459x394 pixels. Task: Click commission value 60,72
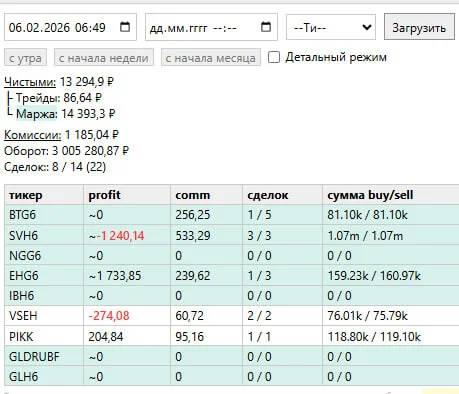pyautogui.click(x=189, y=316)
